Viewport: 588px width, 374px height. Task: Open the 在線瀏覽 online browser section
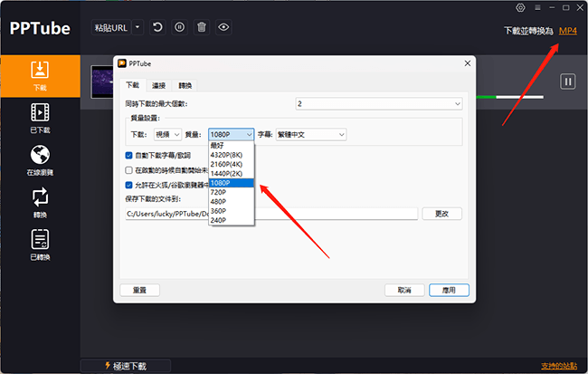click(x=40, y=160)
